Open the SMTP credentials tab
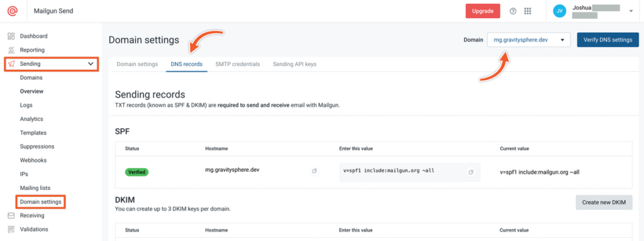 (237, 64)
